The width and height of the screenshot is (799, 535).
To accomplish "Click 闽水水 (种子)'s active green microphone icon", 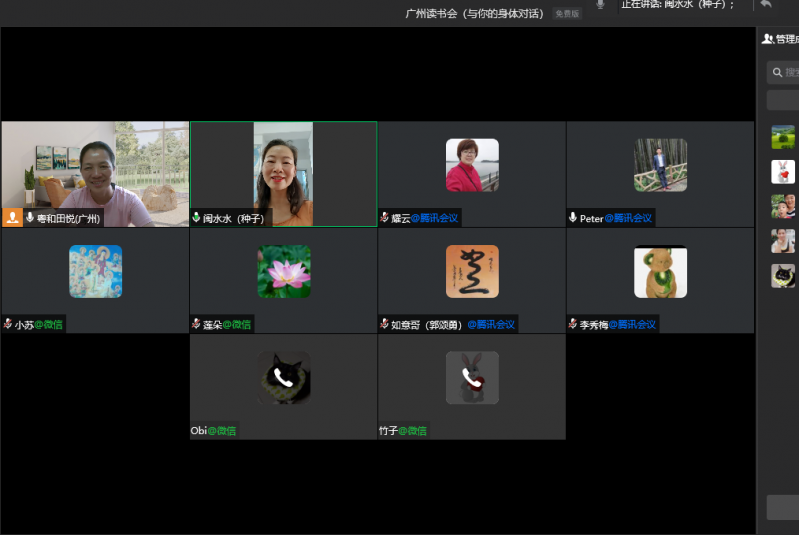I will (x=196, y=217).
